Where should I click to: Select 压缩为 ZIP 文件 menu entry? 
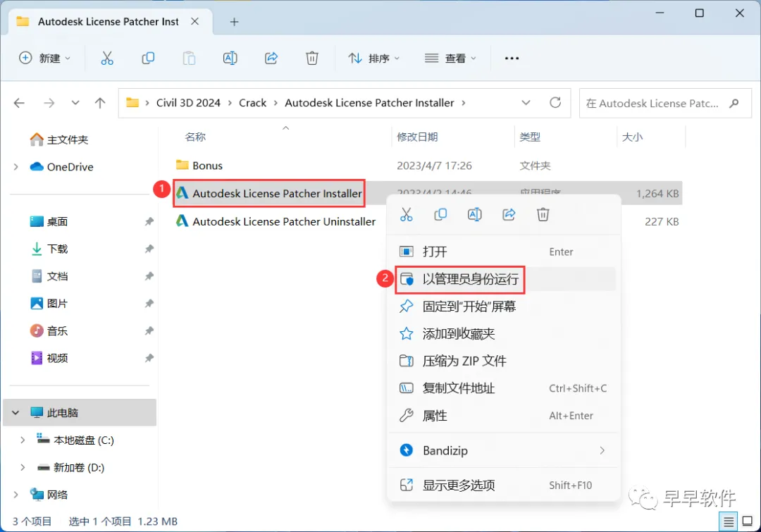point(503,361)
